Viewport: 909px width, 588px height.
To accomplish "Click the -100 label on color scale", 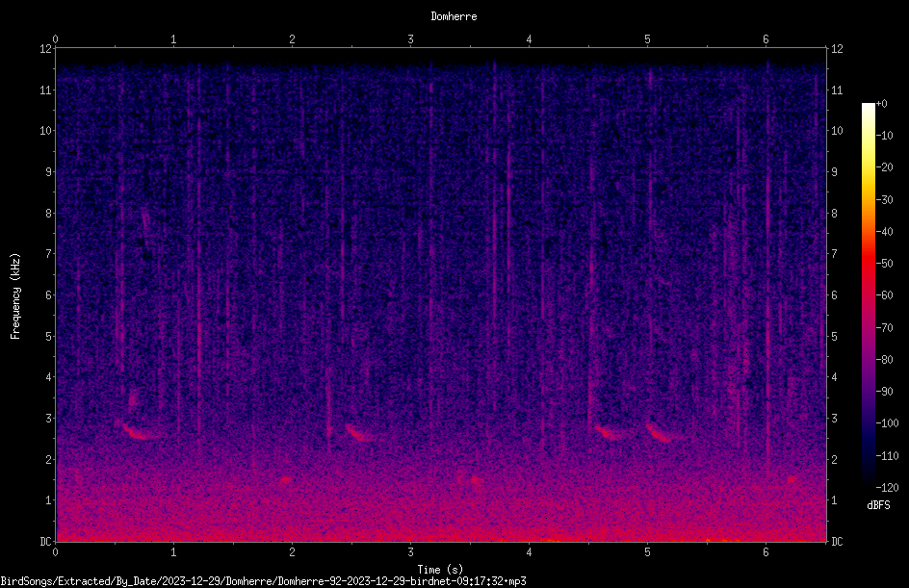I will [x=887, y=422].
